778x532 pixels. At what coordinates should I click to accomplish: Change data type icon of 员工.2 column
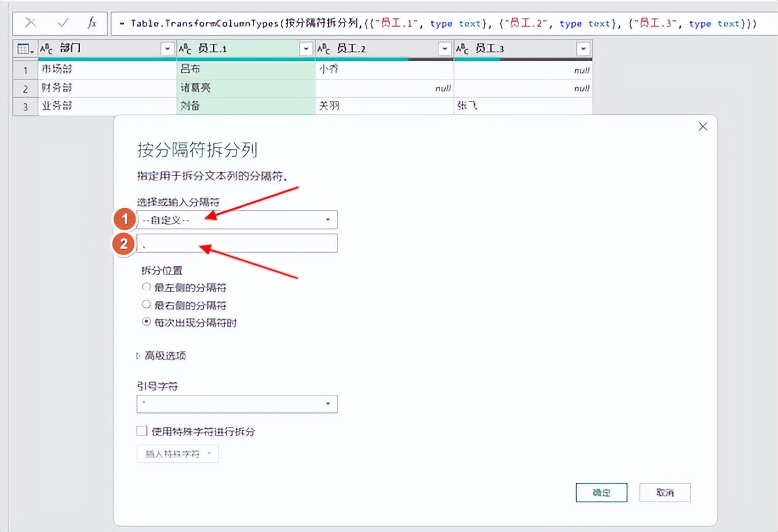(x=324, y=49)
